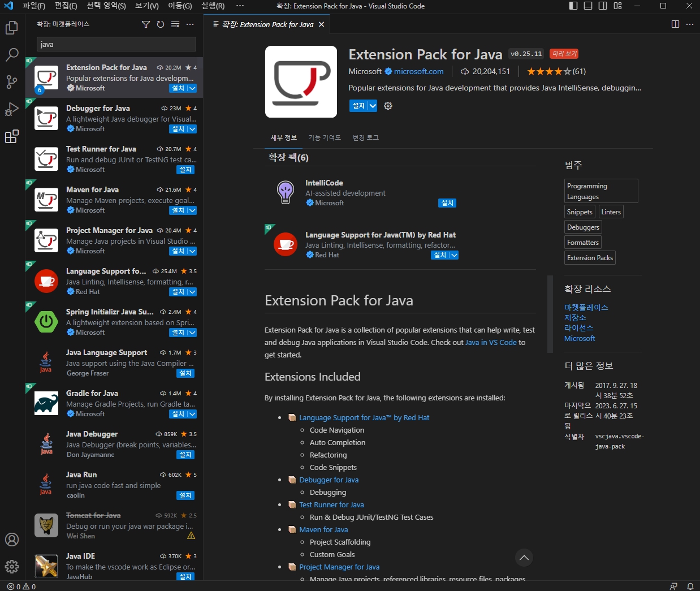Click the Red Hat Language Support icon in pack
Screen dimensions: 700x591
(x=286, y=244)
